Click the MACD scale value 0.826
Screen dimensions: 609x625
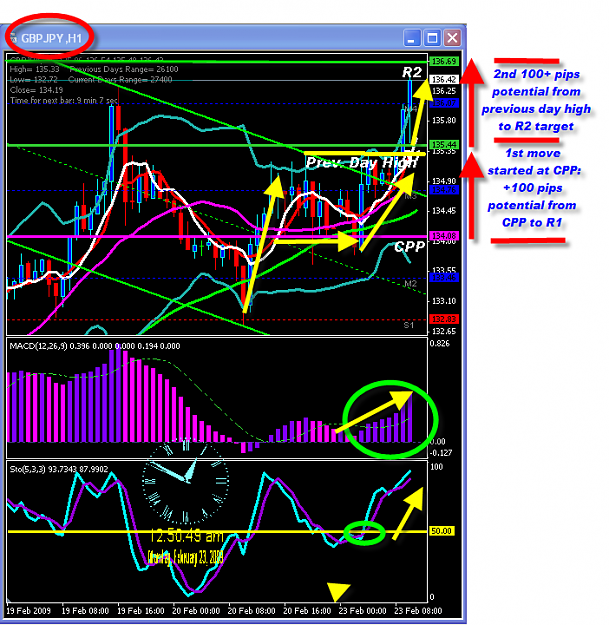(439, 344)
